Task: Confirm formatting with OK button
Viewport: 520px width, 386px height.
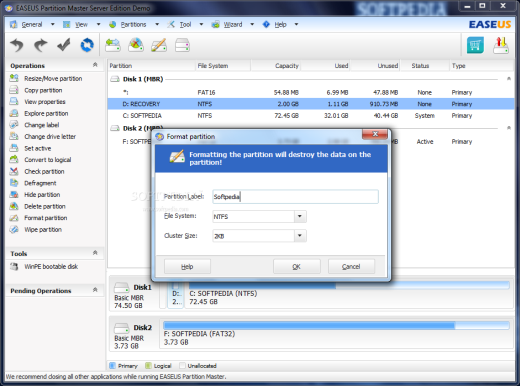Action: click(297, 267)
